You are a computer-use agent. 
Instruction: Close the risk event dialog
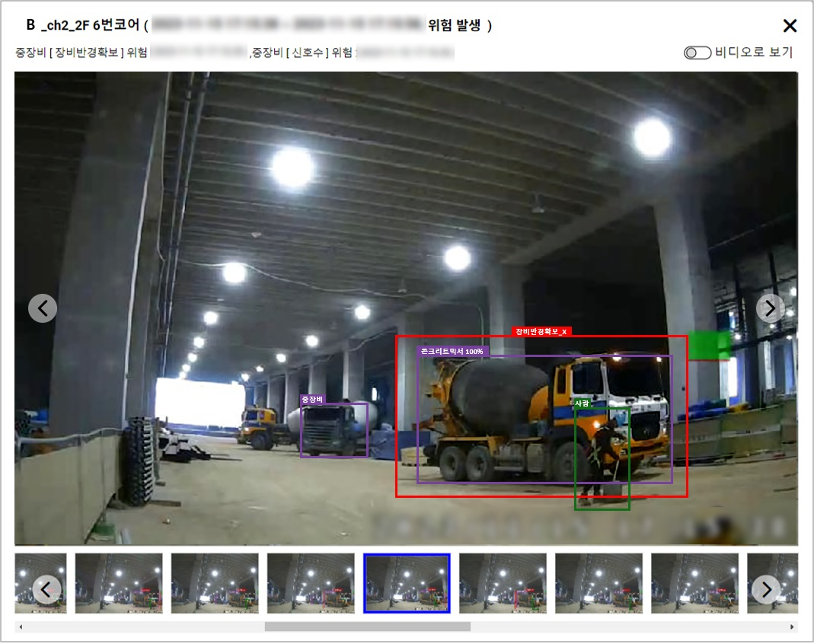click(790, 25)
